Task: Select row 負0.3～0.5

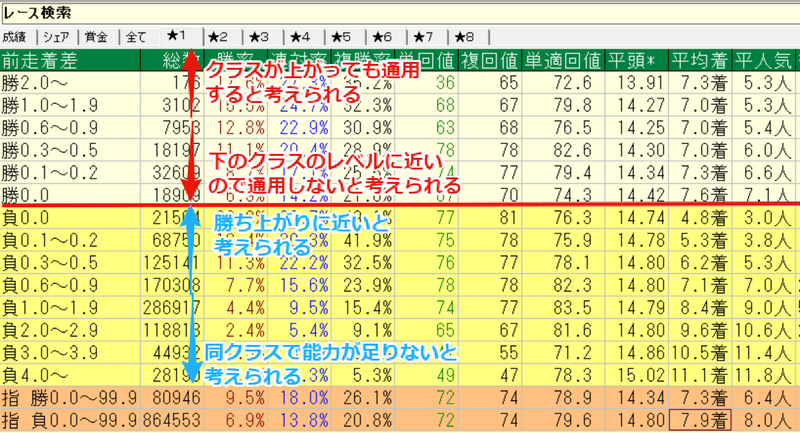Action: coord(400,263)
